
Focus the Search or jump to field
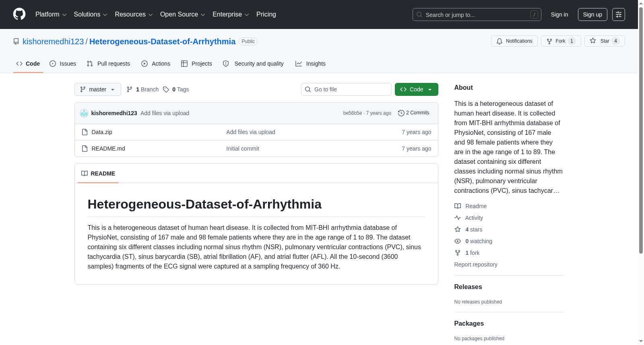click(477, 14)
